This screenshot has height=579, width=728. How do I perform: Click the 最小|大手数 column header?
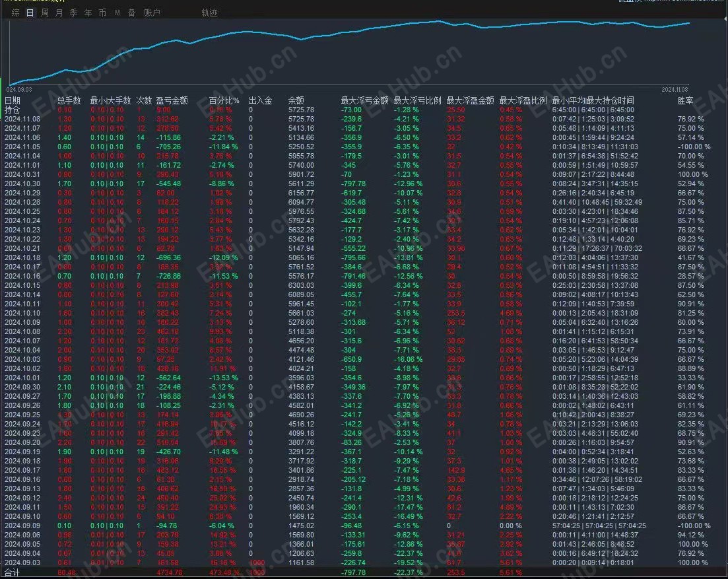(x=110, y=100)
